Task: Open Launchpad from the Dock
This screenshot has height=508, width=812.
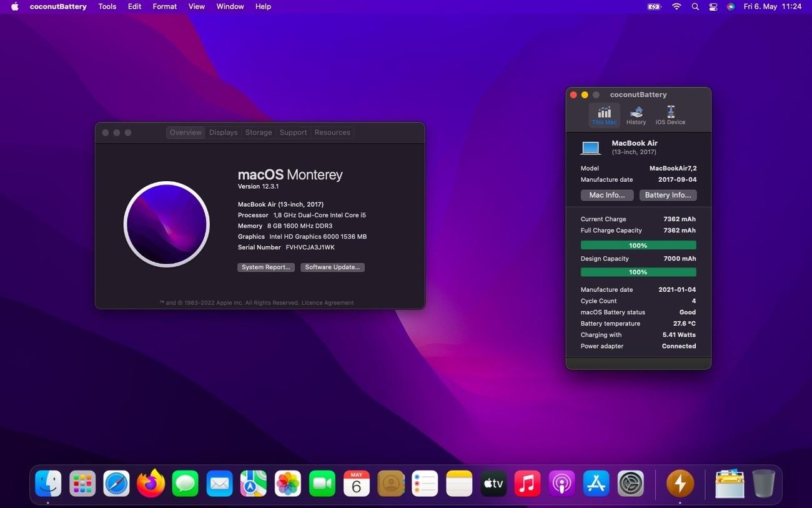Action: 82,484
